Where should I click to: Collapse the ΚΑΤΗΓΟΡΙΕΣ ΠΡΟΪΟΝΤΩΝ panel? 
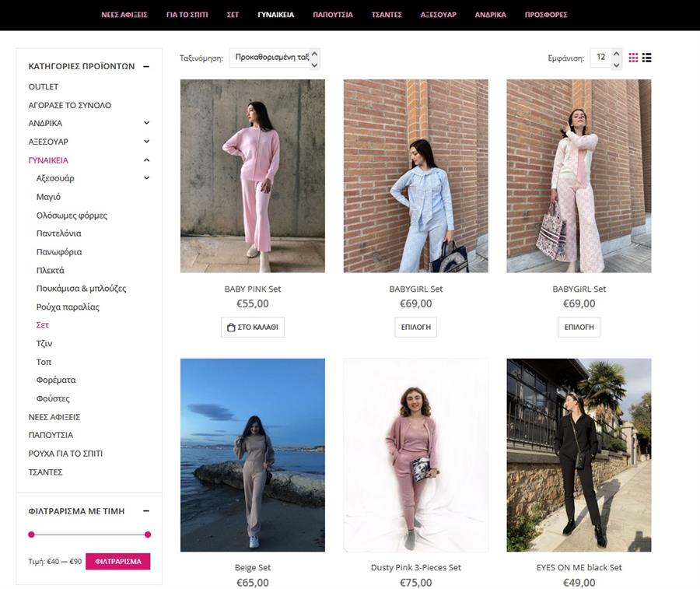pos(146,67)
